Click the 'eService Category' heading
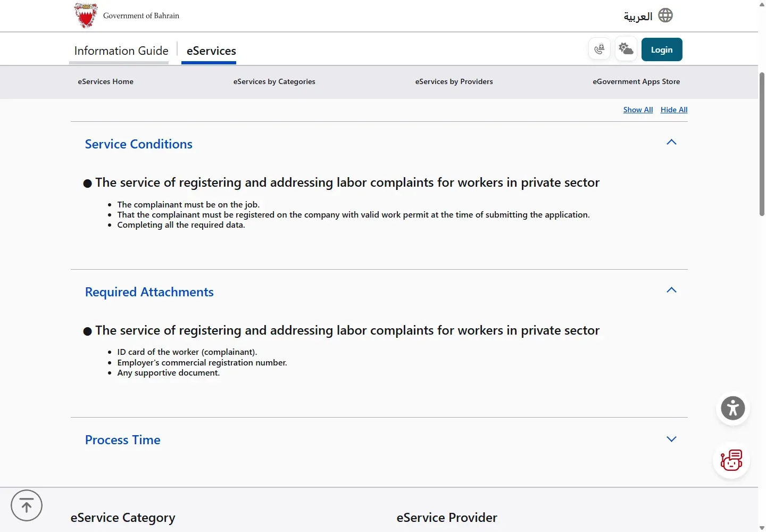This screenshot has width=766, height=532. [123, 518]
